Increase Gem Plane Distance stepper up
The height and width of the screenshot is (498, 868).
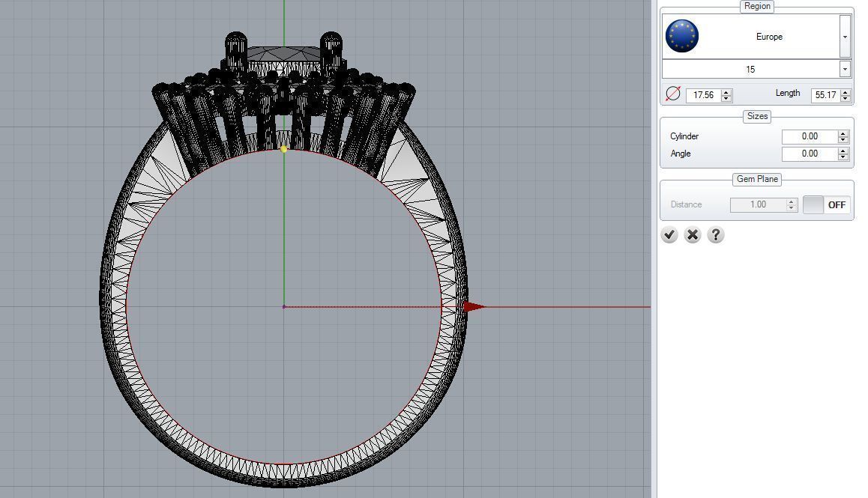[792, 201]
